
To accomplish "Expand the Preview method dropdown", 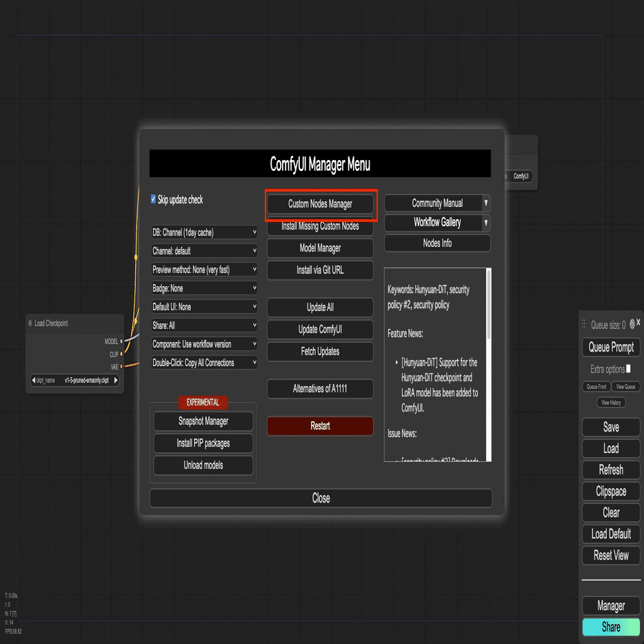I will pos(204,270).
